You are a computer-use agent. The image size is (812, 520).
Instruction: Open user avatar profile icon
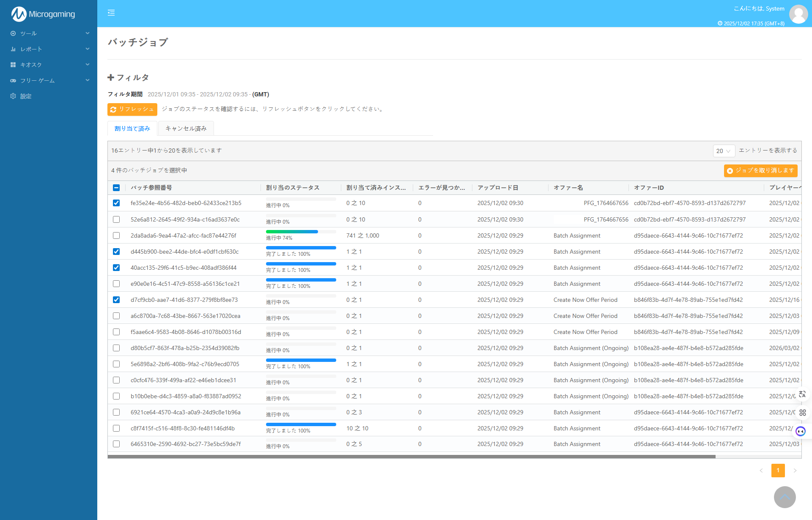coord(798,14)
